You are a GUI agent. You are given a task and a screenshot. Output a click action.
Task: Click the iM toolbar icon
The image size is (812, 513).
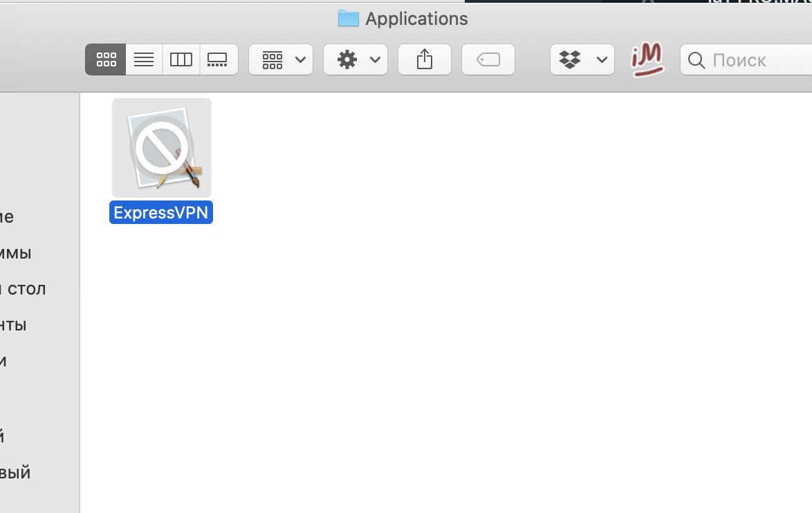(647, 59)
